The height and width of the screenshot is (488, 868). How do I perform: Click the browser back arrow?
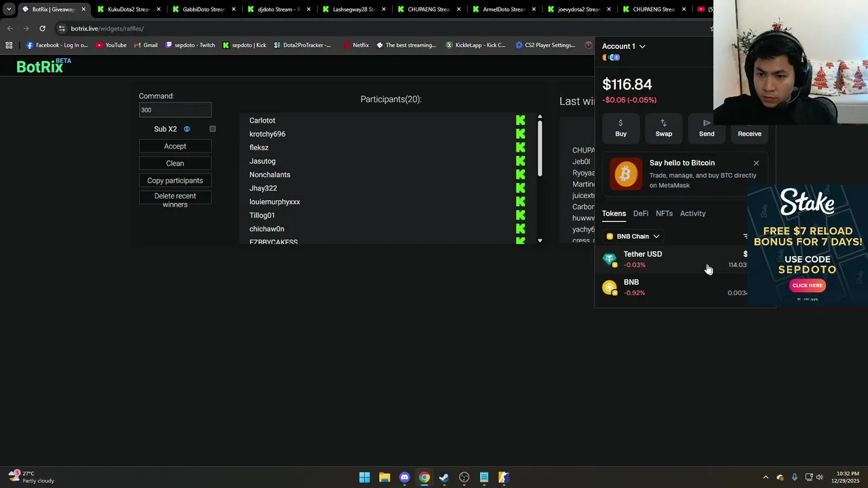pos(9,28)
